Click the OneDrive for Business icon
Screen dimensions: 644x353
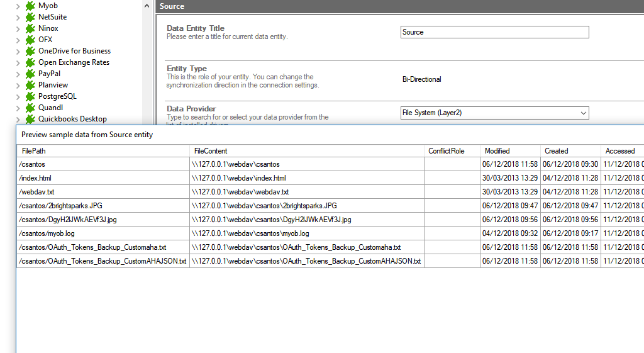[x=30, y=51]
